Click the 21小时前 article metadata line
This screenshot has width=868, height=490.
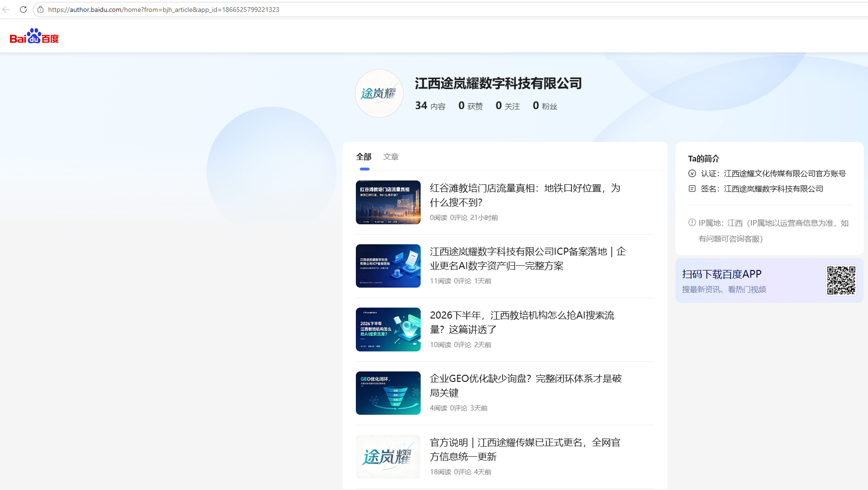tap(464, 218)
